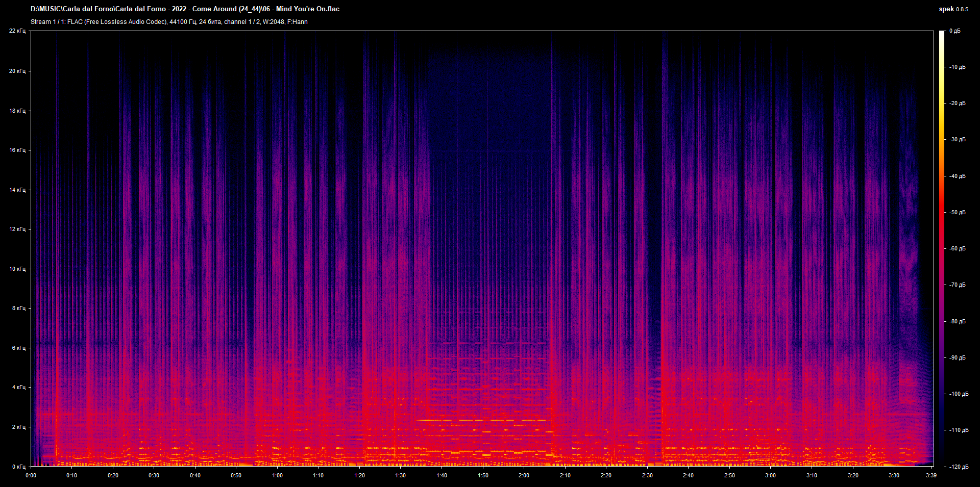This screenshot has height=487, width=980.
Task: Click the -60 дБ level label
Action: point(957,249)
